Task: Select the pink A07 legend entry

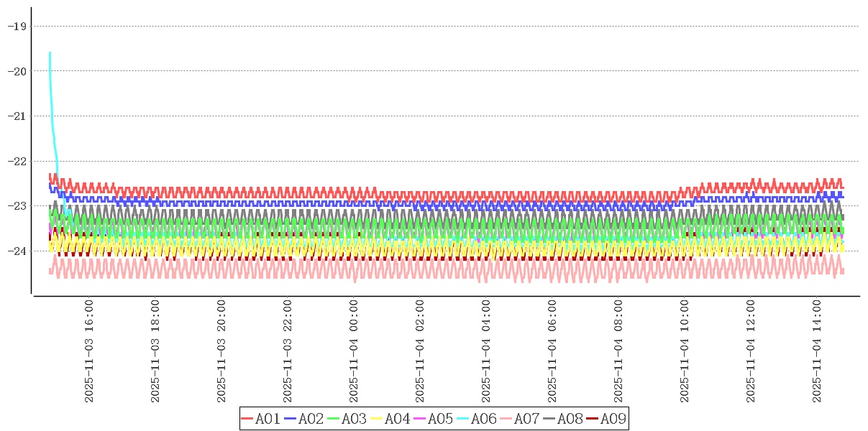Action: coord(519,419)
